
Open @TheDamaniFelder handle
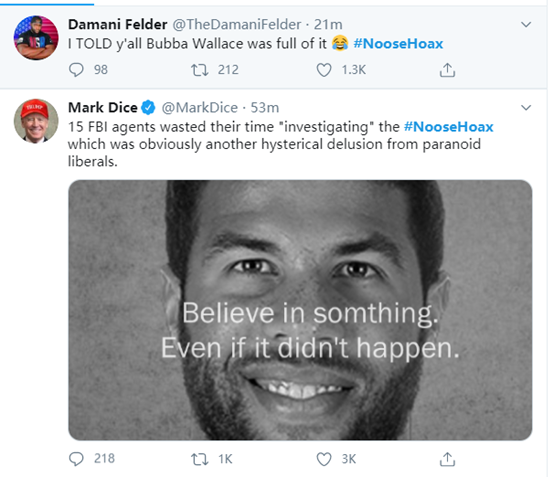[x=237, y=24]
